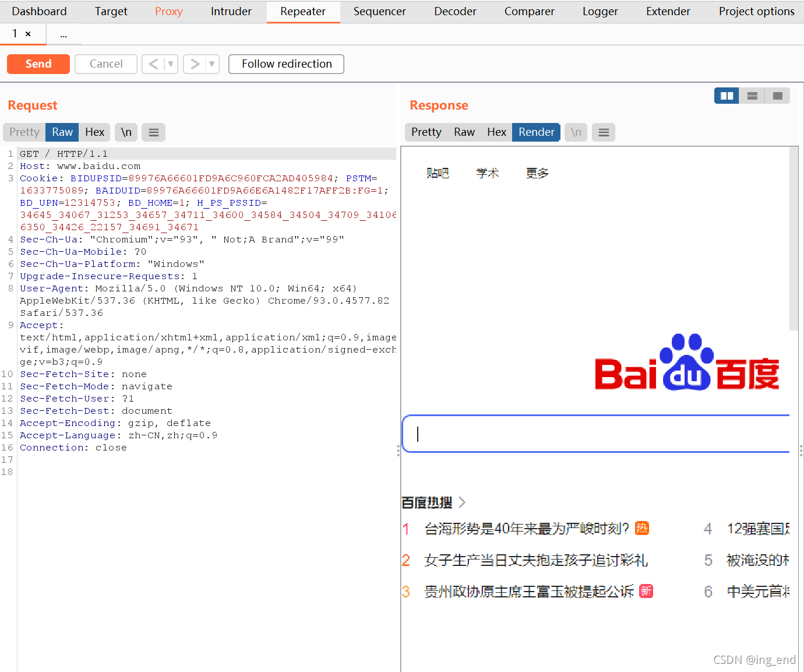Switch Response view to Render
This screenshot has height=672, width=804.
click(537, 132)
